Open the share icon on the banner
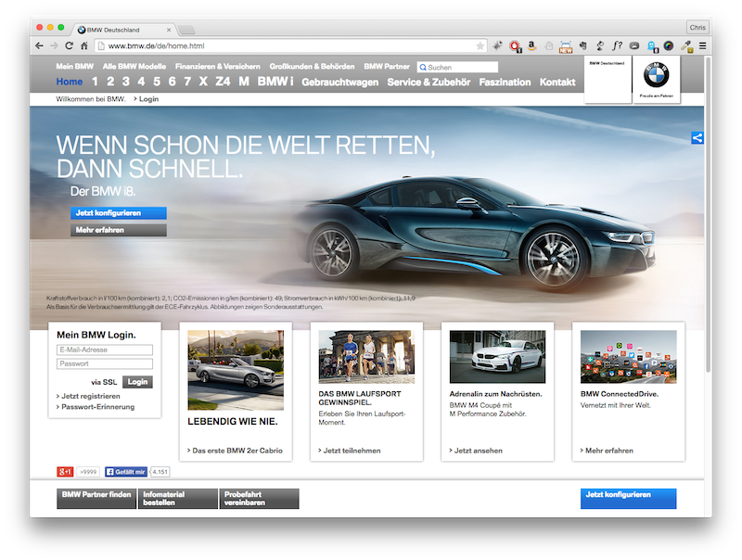 [x=697, y=138]
